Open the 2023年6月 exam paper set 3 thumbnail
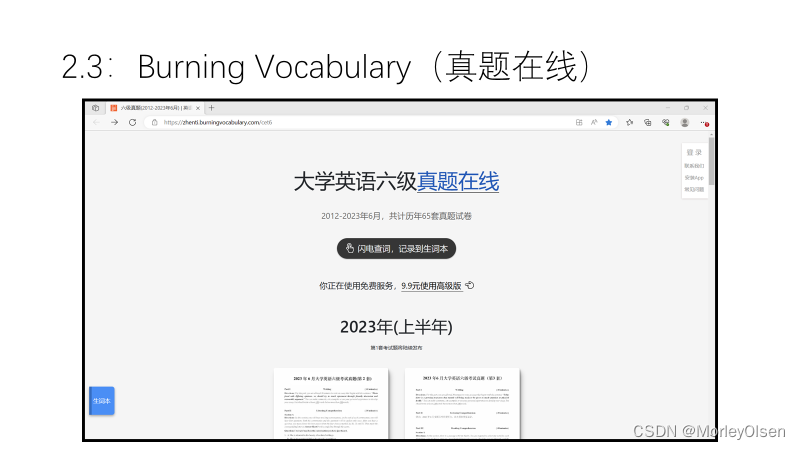The width and height of the screenshot is (800, 450). [x=462, y=404]
